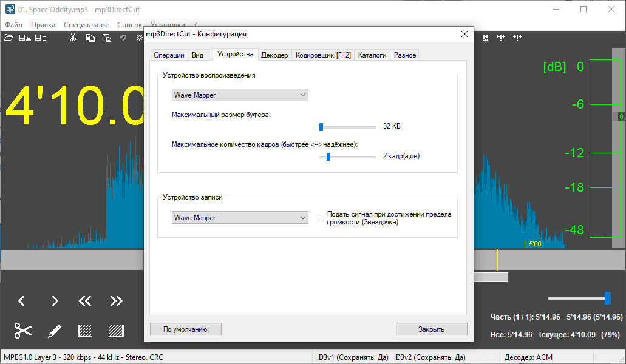Click the second hatched selection button
626x364 pixels.
[116, 331]
